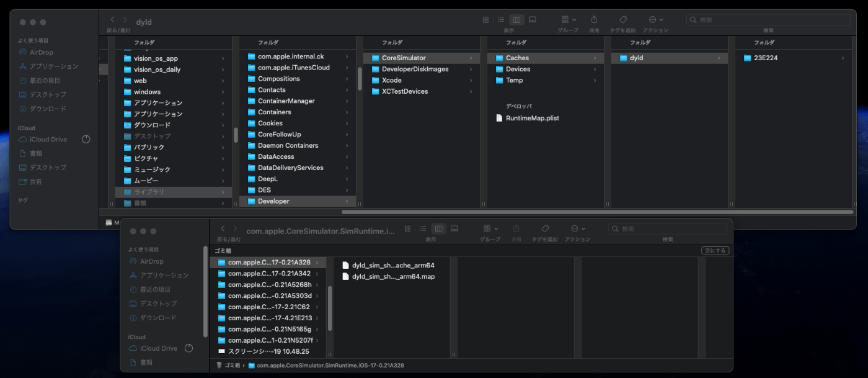Switch Trash window to list view

(423, 229)
